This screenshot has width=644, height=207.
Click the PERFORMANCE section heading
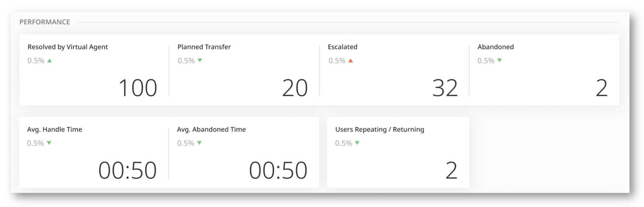[x=45, y=22]
